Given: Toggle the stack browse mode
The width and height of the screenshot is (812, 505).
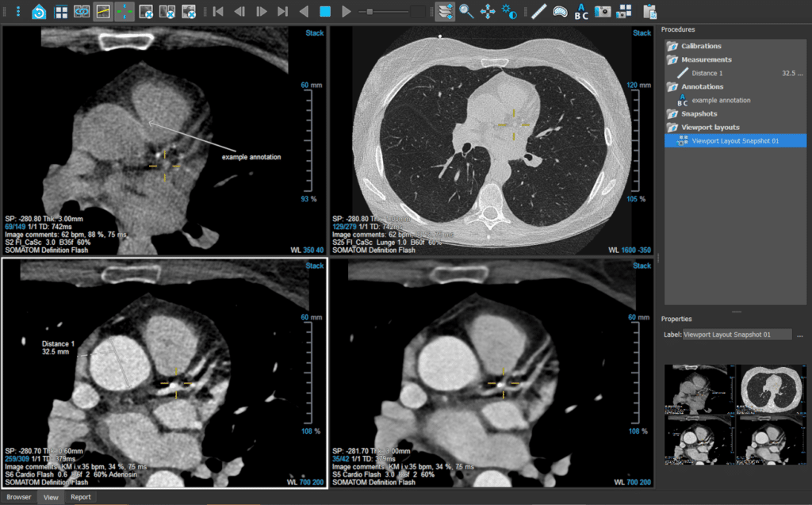Looking at the screenshot, I should click(444, 11).
